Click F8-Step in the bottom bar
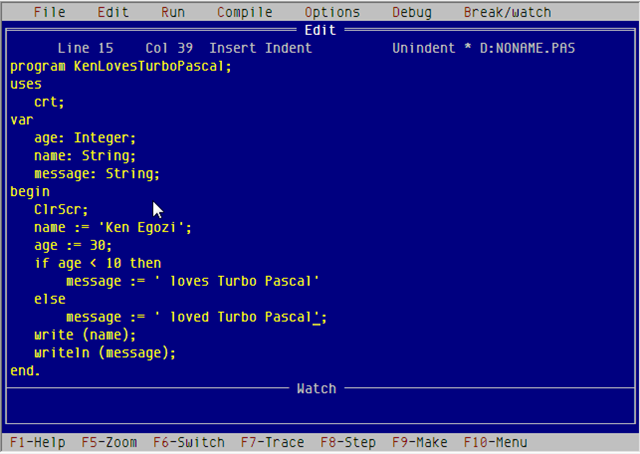The image size is (640, 454). tap(348, 442)
